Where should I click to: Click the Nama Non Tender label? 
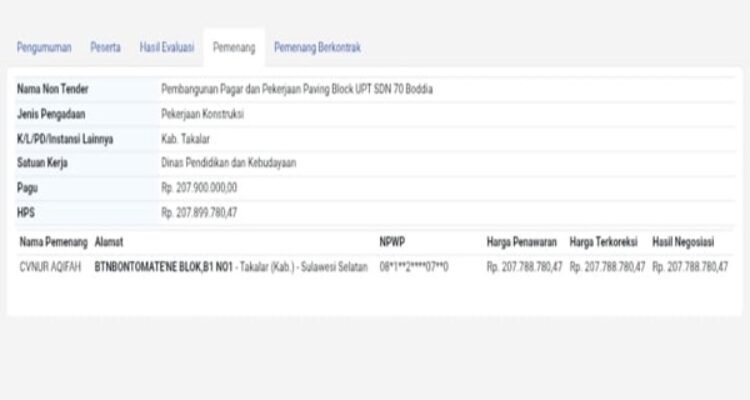[53, 89]
